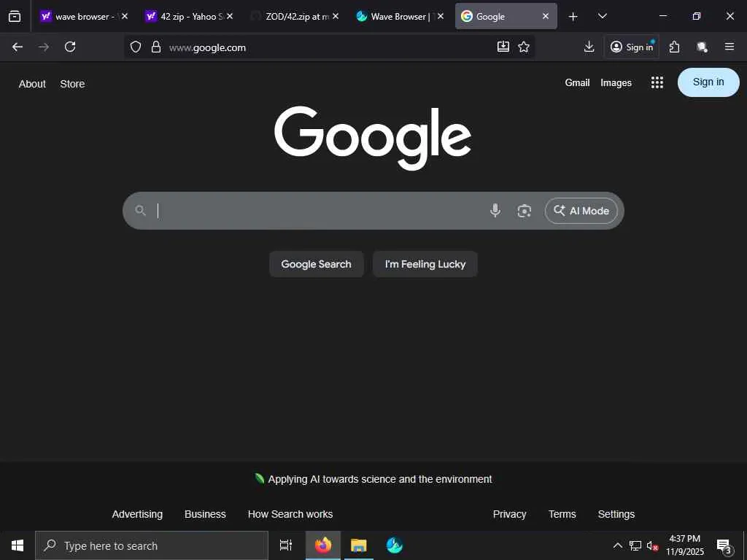Open the network status tray icon
Viewport: 747px width, 560px height.
(x=635, y=545)
